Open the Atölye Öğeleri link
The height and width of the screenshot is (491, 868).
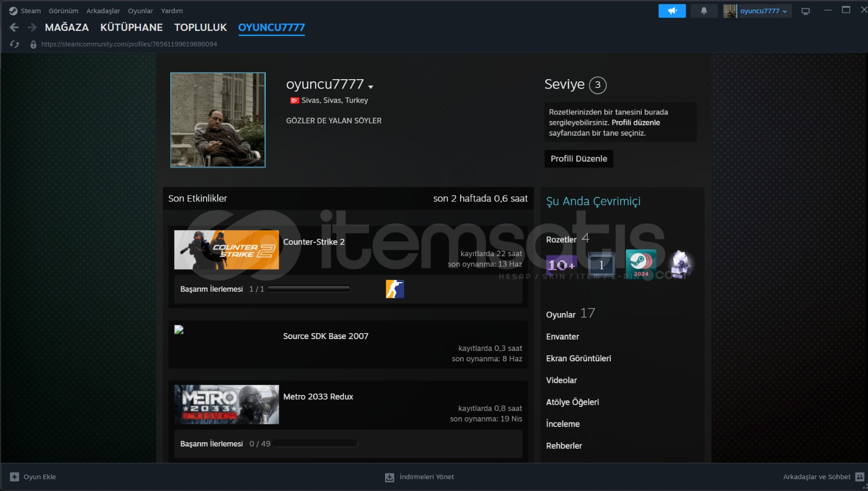(572, 402)
